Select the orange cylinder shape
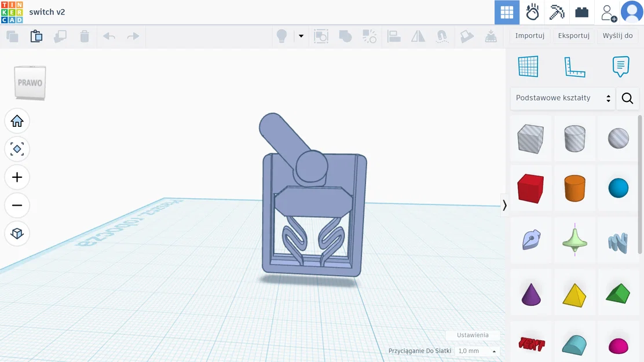The width and height of the screenshot is (644, 362). pos(575,188)
